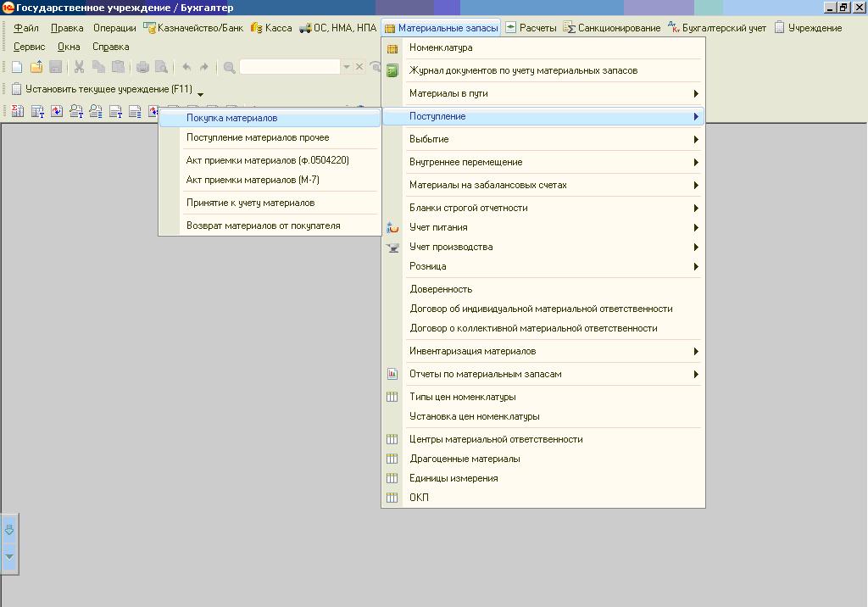Screen dimensions: 868x607
Task: Open Акт приемки материалов (М-7)
Action: pyautogui.click(x=253, y=180)
